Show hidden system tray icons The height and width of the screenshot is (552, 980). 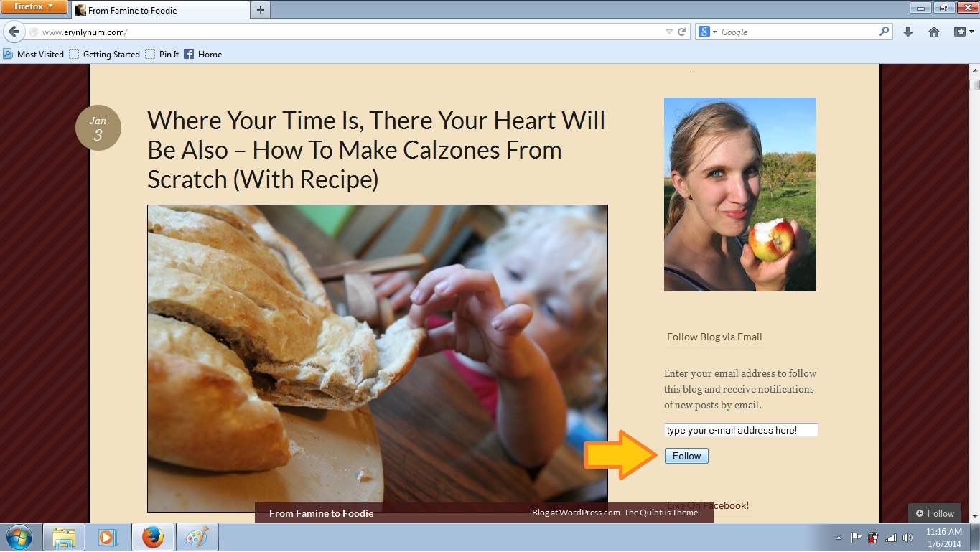(839, 538)
